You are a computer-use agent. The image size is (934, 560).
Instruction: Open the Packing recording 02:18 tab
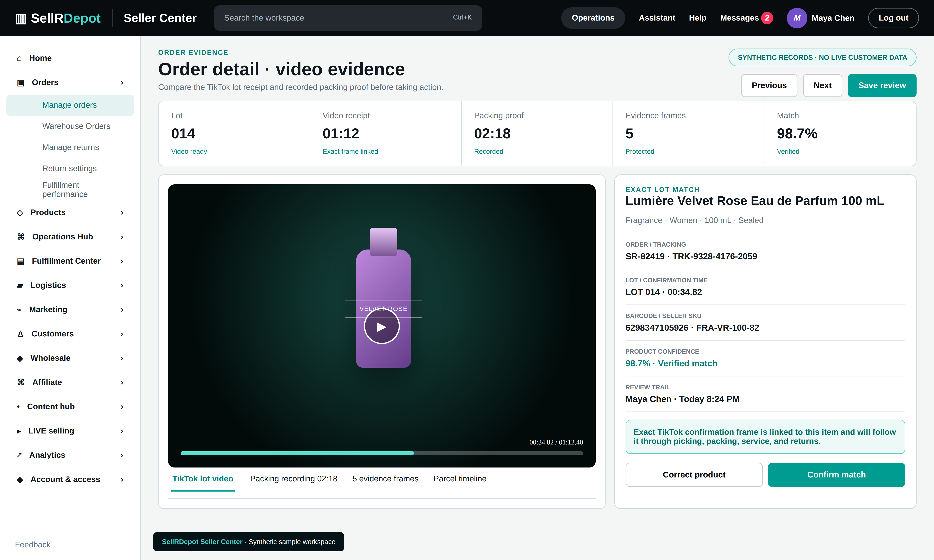[294, 479]
